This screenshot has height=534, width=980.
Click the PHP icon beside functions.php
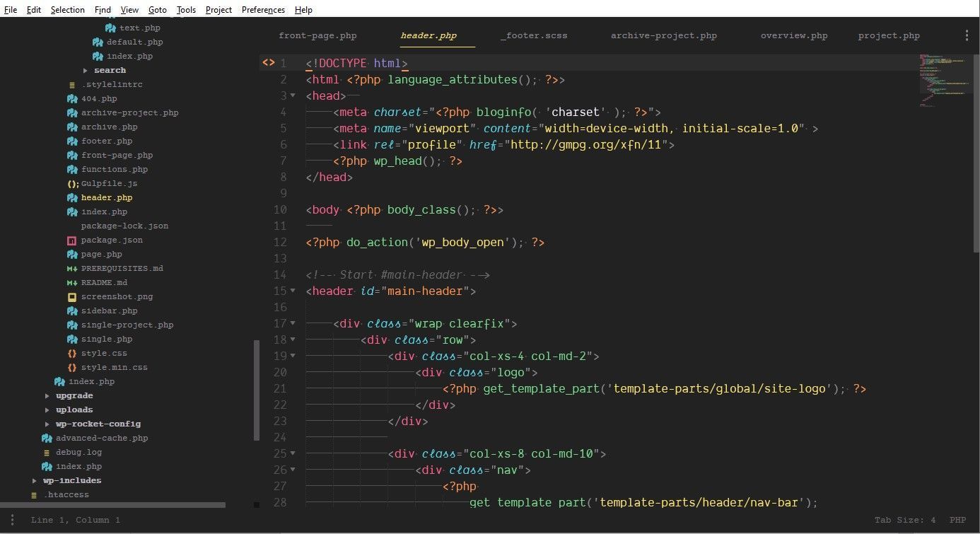(72, 170)
